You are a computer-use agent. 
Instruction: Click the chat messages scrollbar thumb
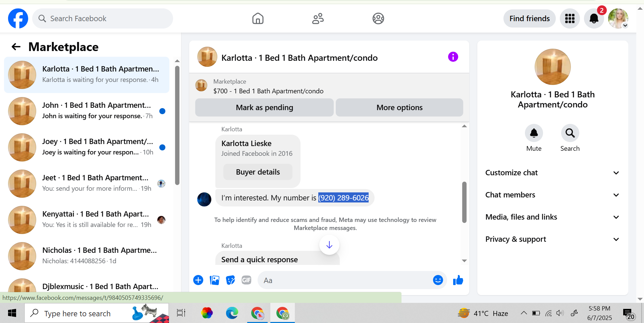tap(464, 202)
